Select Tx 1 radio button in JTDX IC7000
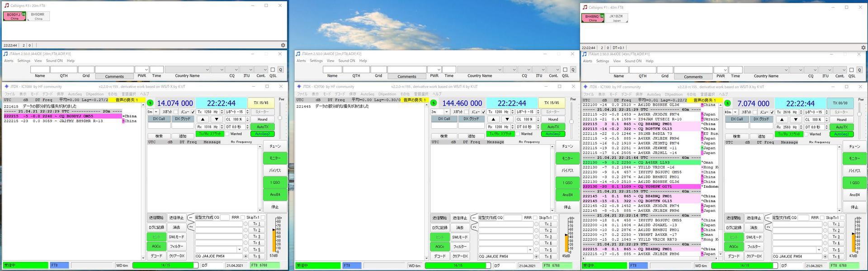 (245, 224)
